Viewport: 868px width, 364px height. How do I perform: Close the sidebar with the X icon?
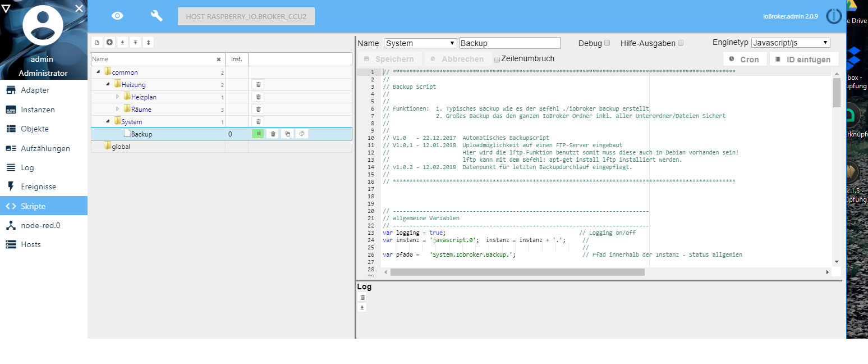(x=79, y=8)
